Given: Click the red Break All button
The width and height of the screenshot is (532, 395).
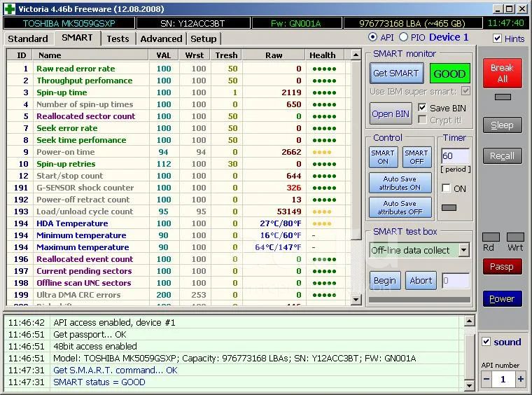Looking at the screenshot, I should [502, 73].
